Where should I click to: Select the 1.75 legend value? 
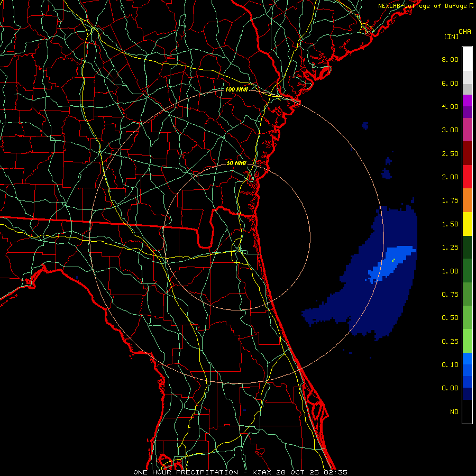click(450, 200)
